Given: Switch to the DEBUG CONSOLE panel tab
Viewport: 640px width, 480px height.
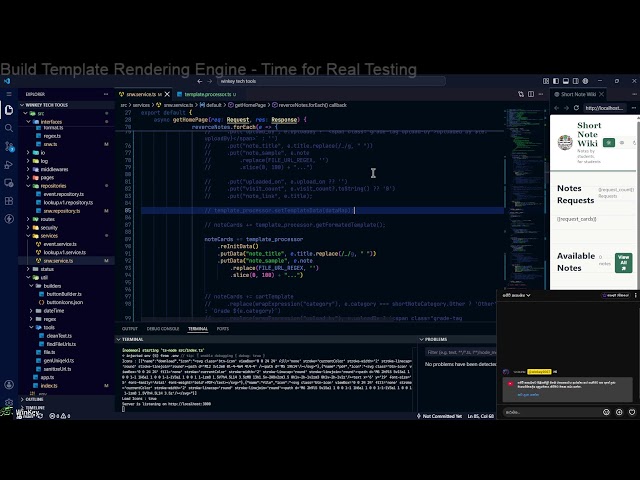Looking at the screenshot, I should tap(163, 329).
